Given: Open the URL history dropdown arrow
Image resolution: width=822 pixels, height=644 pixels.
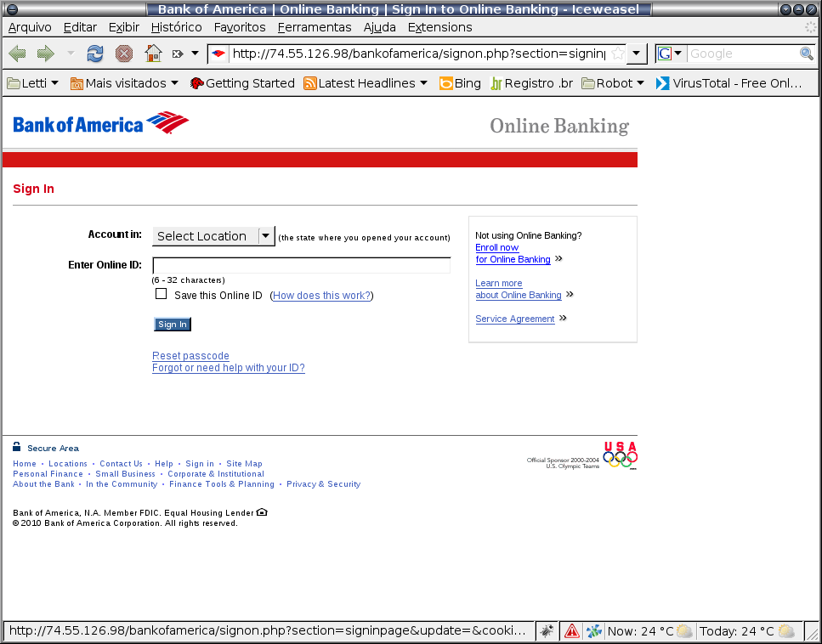Looking at the screenshot, I should (637, 54).
